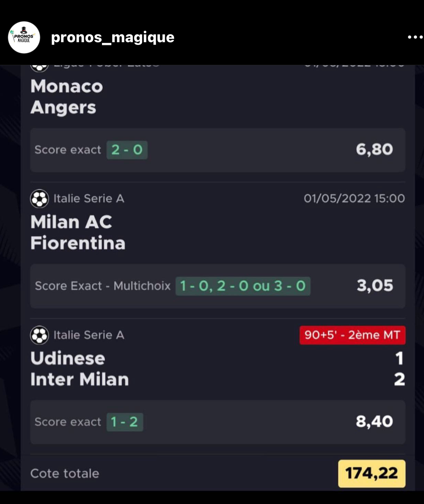
Task: Click the 8,40 odds for Udinese Inter
Action: tap(374, 421)
